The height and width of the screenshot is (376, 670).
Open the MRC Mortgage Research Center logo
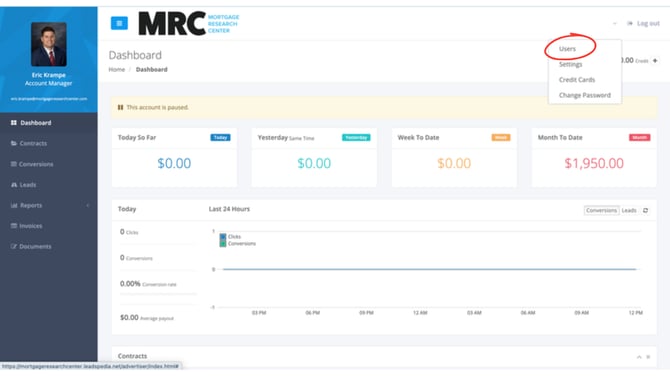189,24
